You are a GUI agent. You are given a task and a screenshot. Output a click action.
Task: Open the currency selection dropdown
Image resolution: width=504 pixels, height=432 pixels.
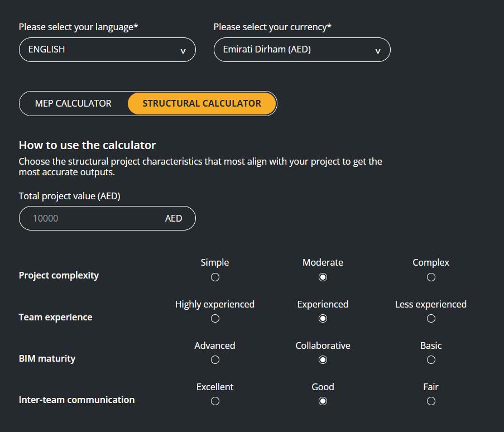coord(301,50)
